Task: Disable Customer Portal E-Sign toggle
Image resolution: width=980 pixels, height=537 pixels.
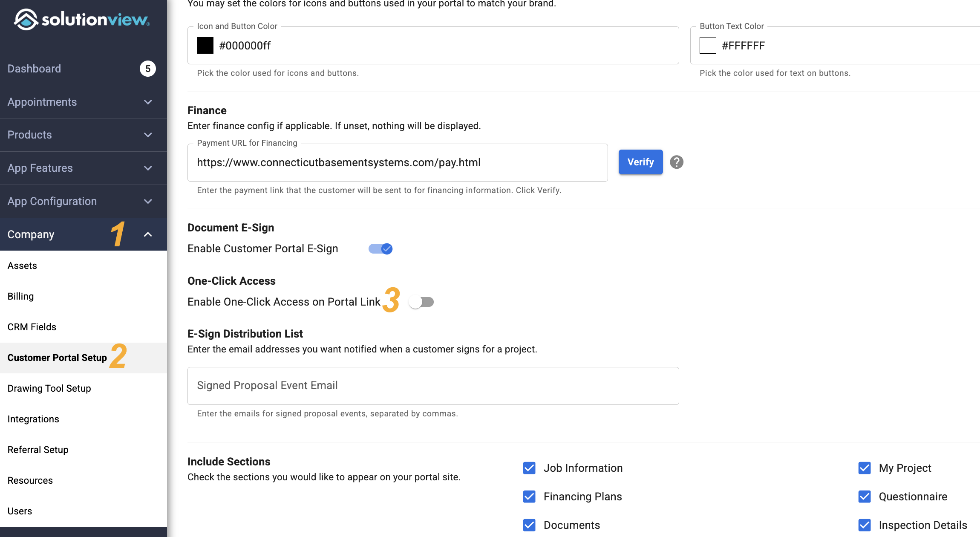Action: click(x=380, y=249)
